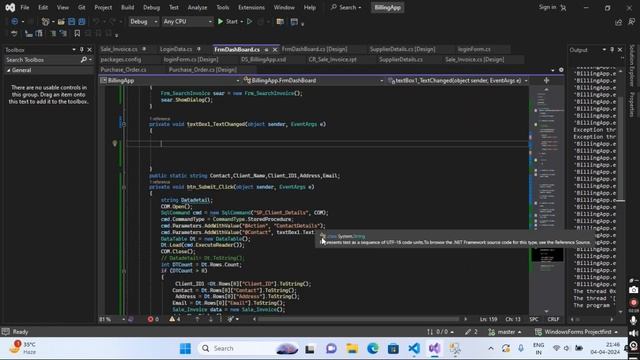Open the Git menu
The image size is (640, 360).
click(x=82, y=7)
